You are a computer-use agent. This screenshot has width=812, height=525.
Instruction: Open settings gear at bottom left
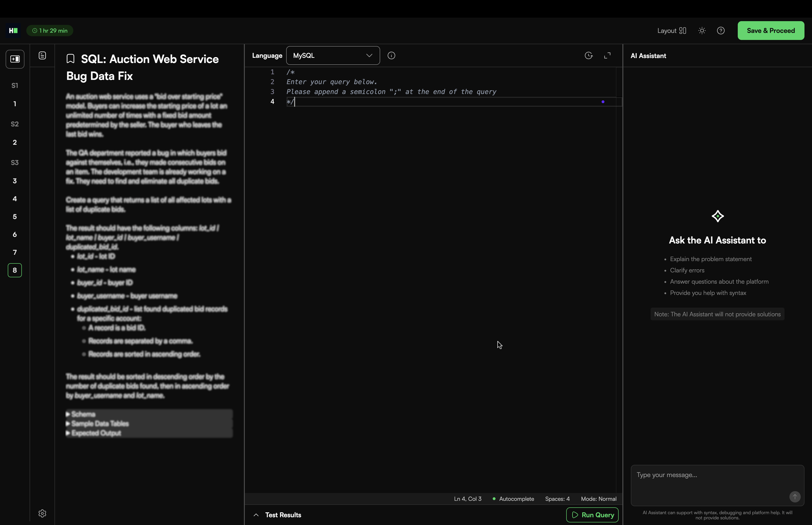[42, 513]
